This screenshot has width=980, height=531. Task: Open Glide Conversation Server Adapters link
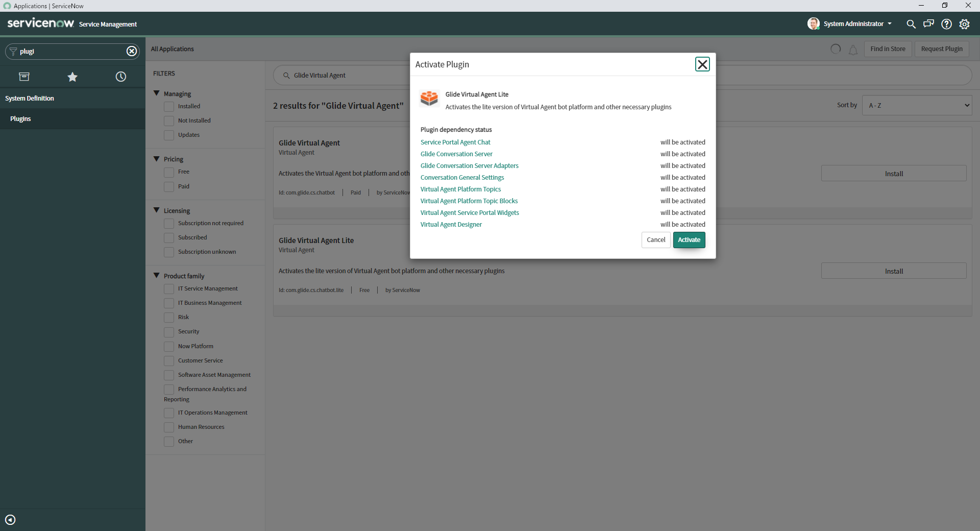[x=470, y=166]
